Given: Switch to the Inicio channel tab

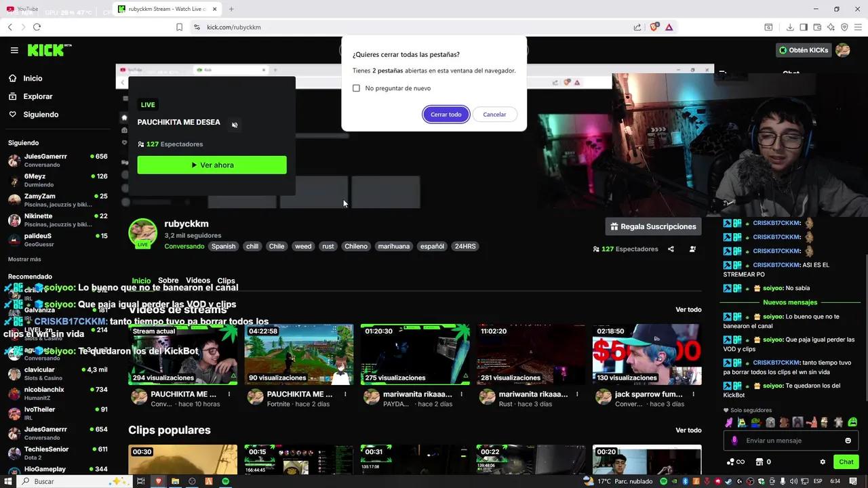Looking at the screenshot, I should coord(141,281).
